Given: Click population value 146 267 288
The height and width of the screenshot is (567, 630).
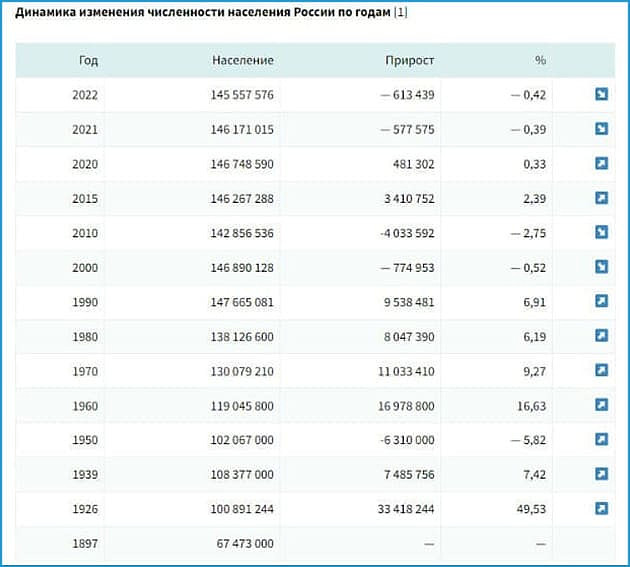Looking at the screenshot, I should tap(242, 199).
